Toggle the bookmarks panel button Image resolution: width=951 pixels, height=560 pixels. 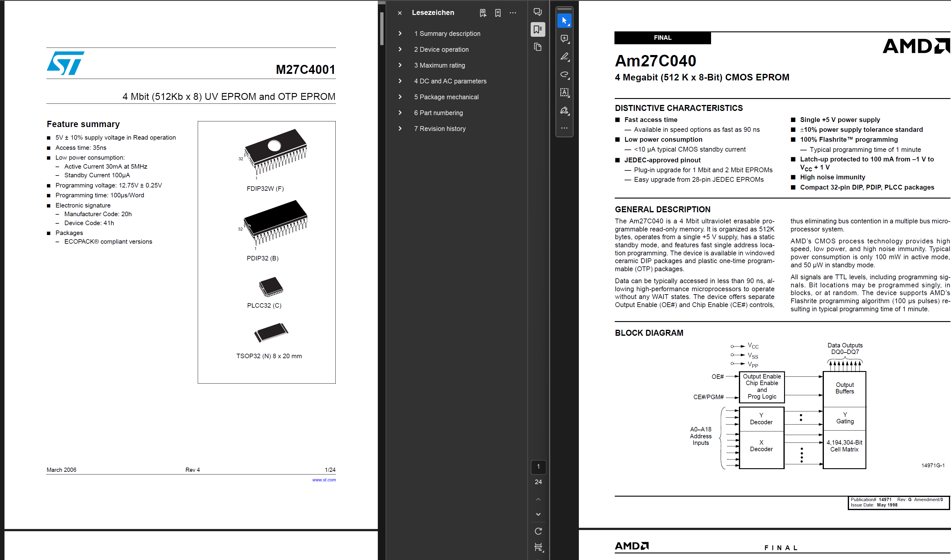(538, 29)
